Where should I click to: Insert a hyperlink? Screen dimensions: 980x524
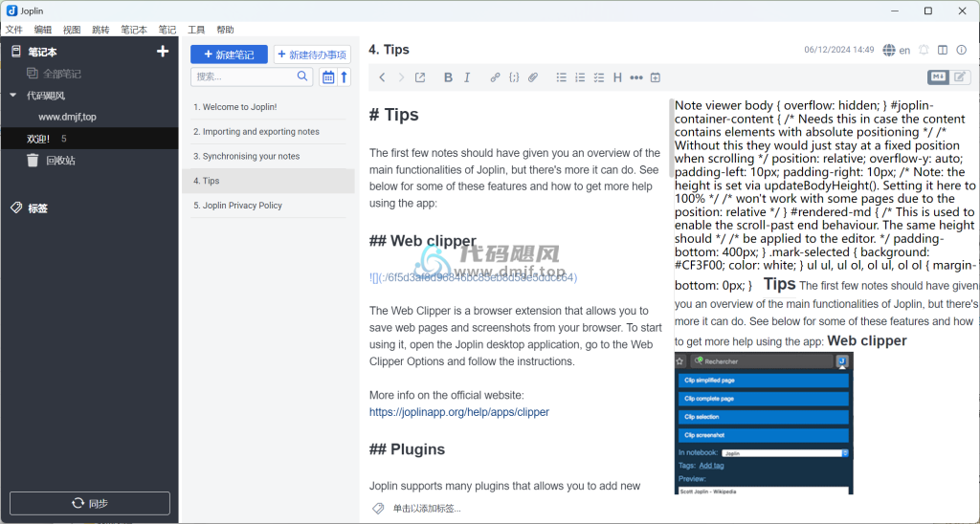tap(495, 77)
